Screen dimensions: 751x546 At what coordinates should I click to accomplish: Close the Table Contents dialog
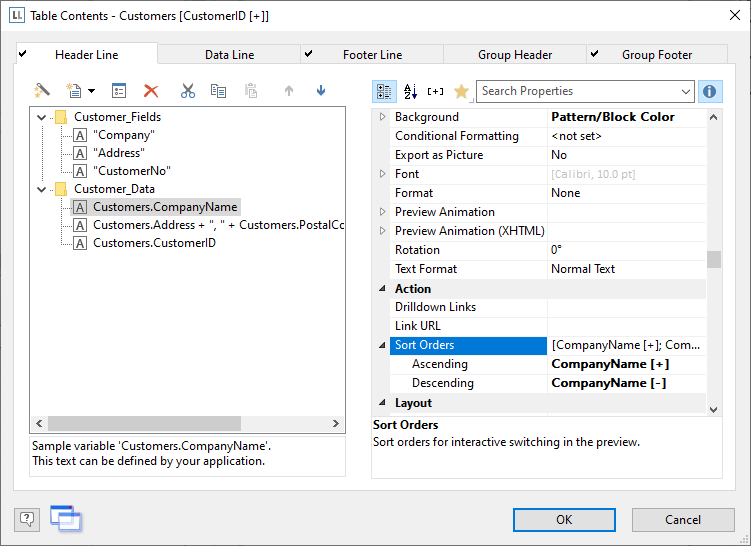pyautogui.click(x=735, y=15)
